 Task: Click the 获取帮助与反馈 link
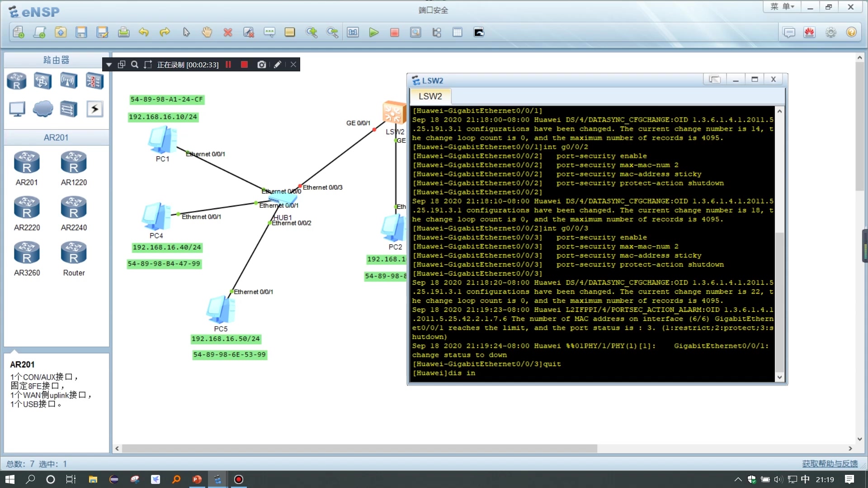coord(830,464)
